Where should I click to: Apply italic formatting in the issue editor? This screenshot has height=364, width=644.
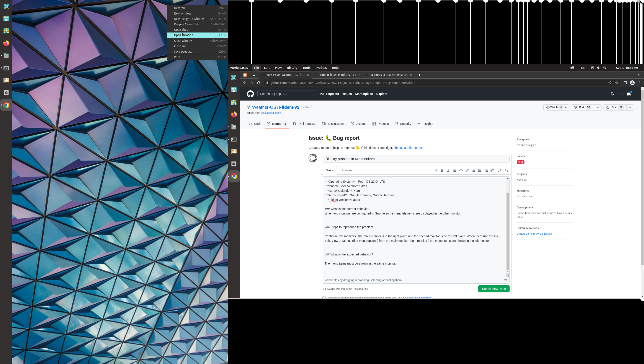(448, 170)
